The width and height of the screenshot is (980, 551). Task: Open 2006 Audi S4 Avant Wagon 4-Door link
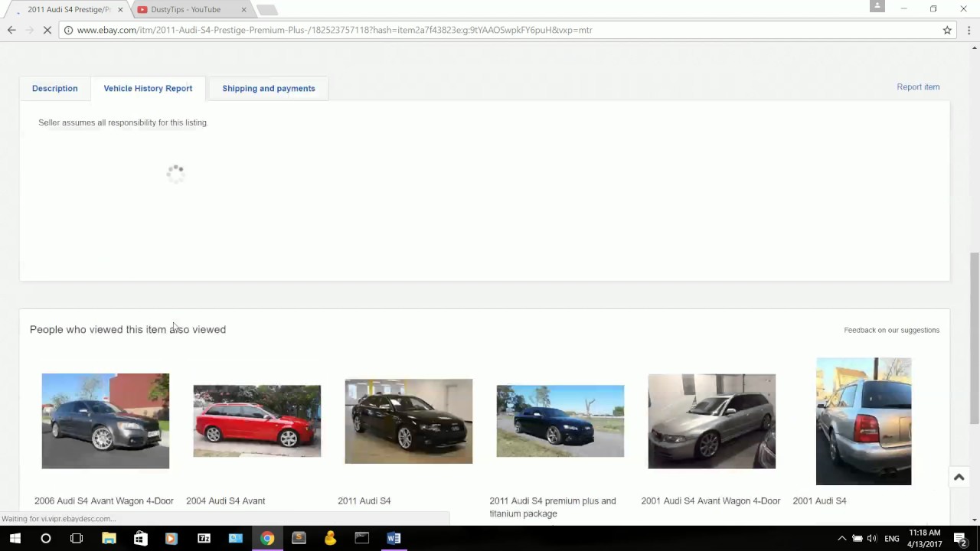coord(104,500)
